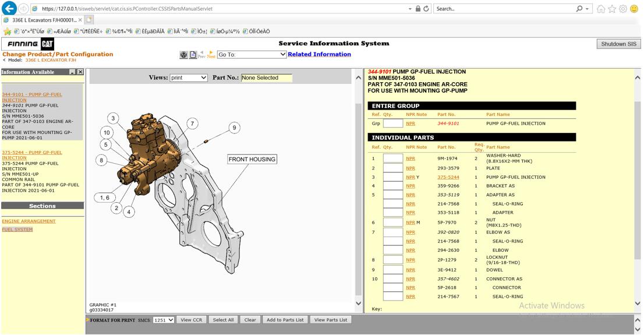
Task: Click the View CCR button
Action: [x=192, y=320]
